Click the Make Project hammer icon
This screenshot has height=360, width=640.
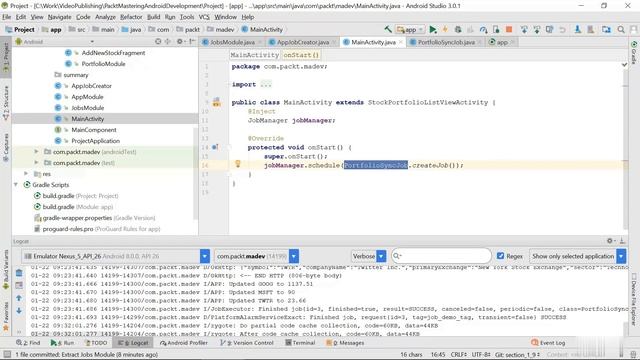(388, 29)
